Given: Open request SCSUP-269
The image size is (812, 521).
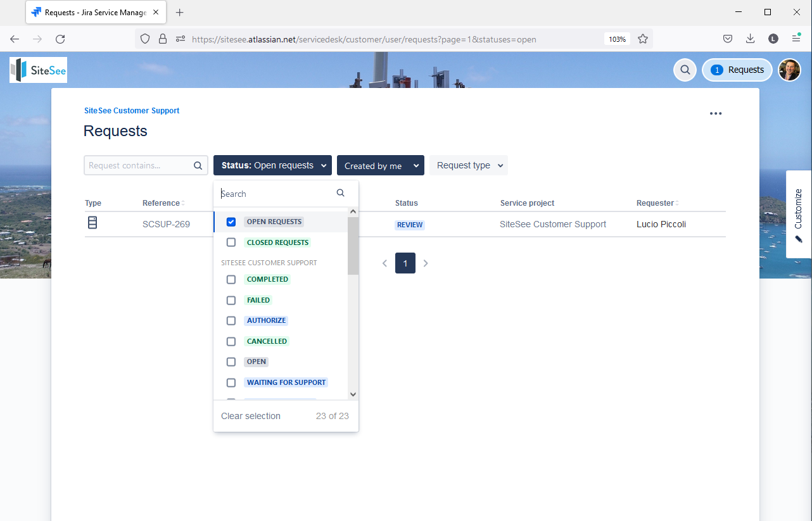Looking at the screenshot, I should (166, 224).
